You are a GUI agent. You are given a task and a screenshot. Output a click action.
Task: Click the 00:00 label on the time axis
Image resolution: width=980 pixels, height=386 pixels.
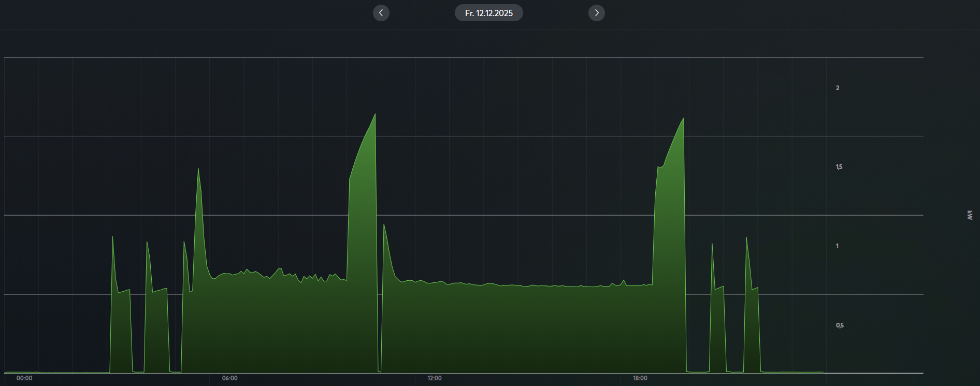24,378
